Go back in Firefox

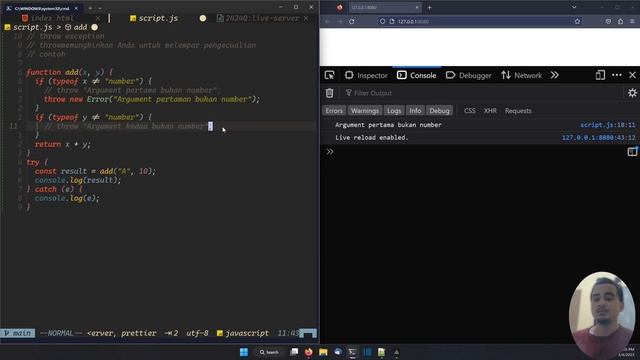328,21
